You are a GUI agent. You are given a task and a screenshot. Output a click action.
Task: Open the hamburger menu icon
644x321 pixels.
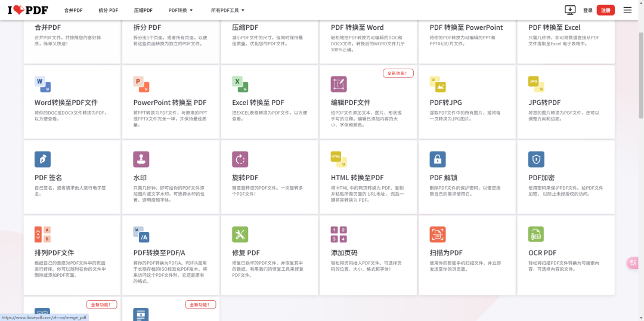coord(627,10)
